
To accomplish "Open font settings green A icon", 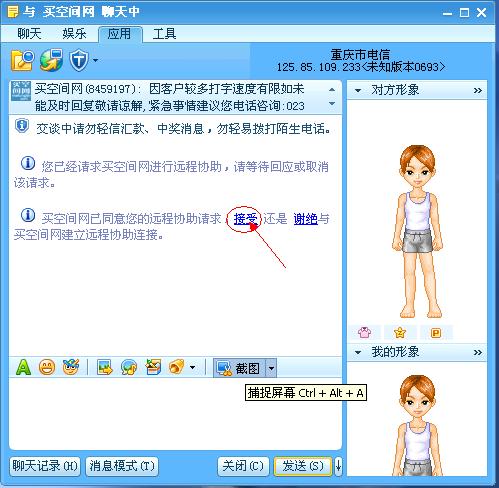I will 23,367.
